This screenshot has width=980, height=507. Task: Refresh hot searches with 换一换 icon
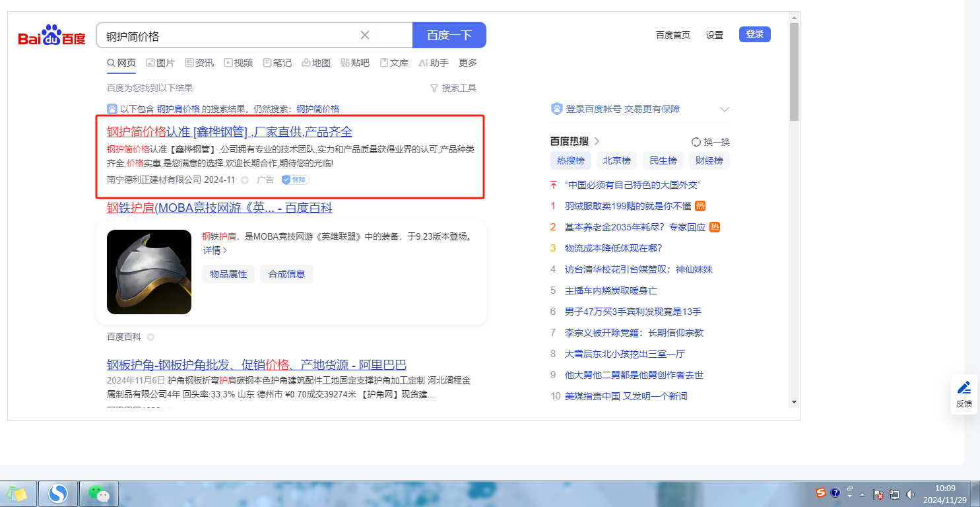(696, 142)
